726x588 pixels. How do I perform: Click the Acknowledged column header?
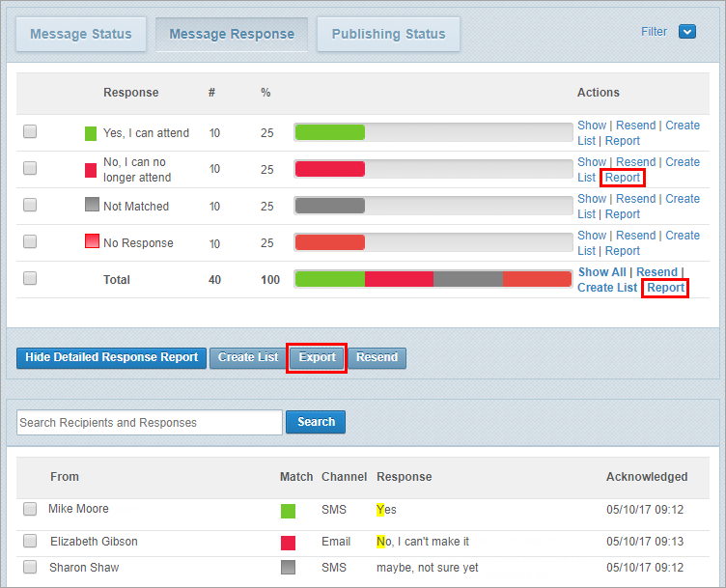tap(647, 477)
